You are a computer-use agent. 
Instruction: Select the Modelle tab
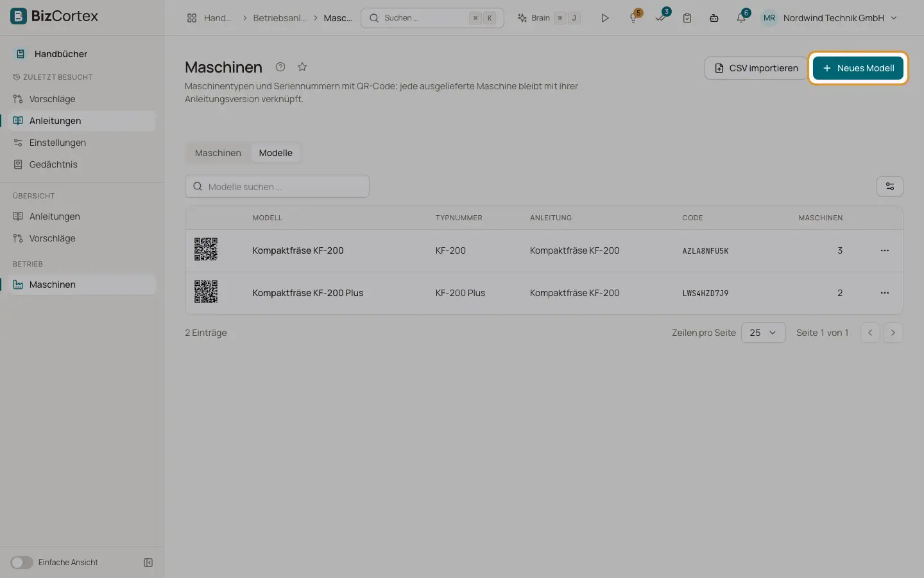coord(276,153)
